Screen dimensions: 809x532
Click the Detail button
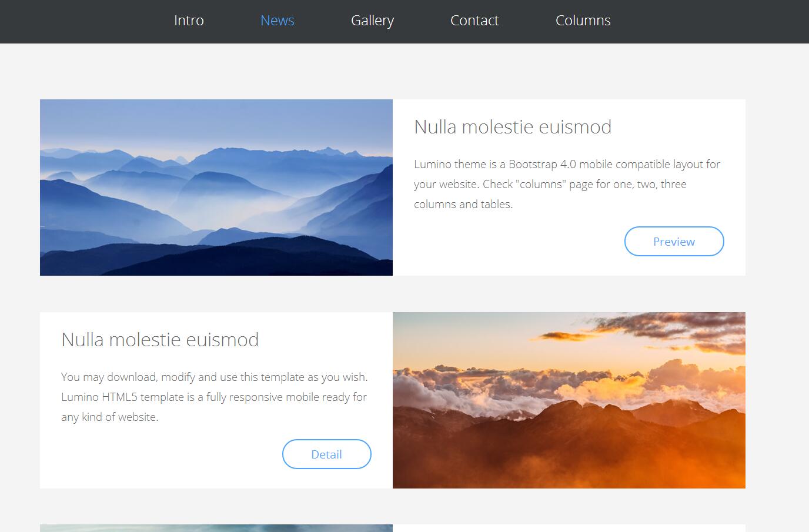(x=326, y=454)
